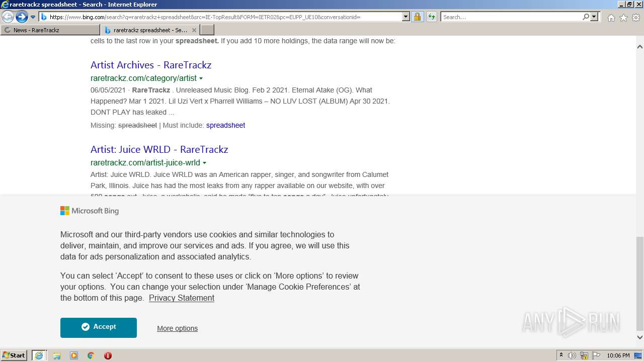Refresh the page with the refresh icon

point(432,17)
